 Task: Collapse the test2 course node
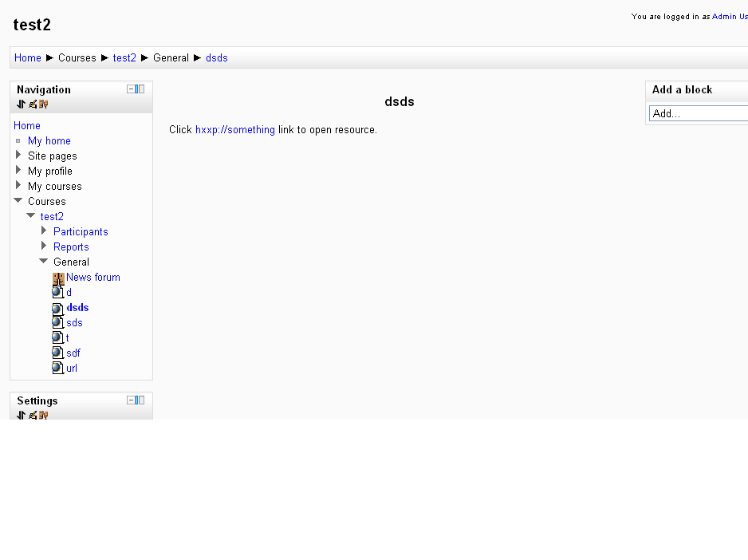(31, 216)
